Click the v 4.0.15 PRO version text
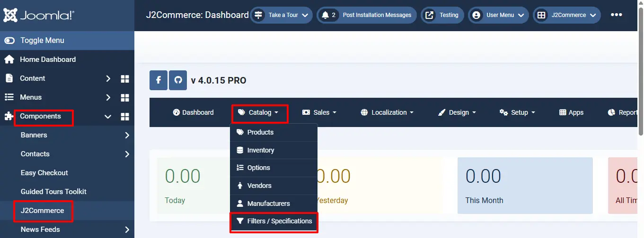This screenshot has width=644, height=238. 219,81
